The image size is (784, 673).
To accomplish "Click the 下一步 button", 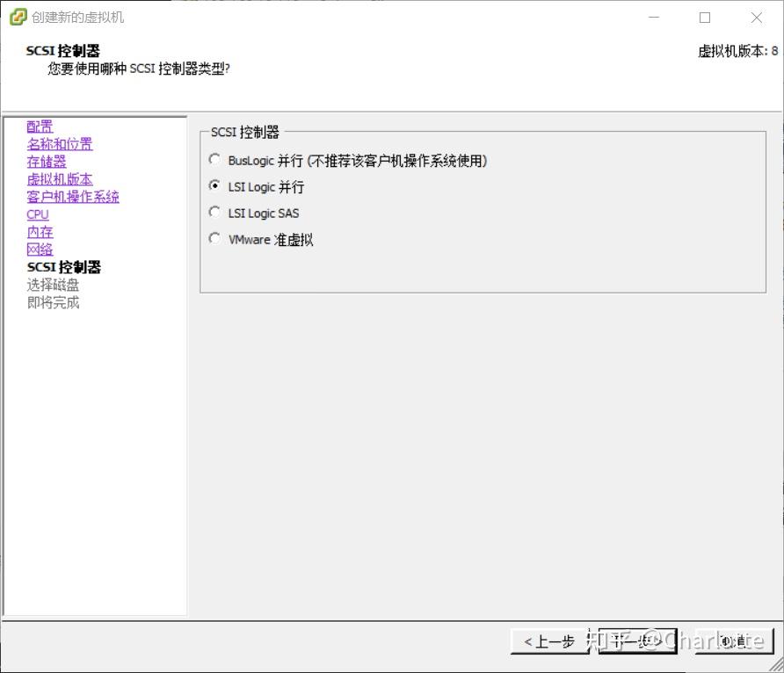I will (x=637, y=642).
